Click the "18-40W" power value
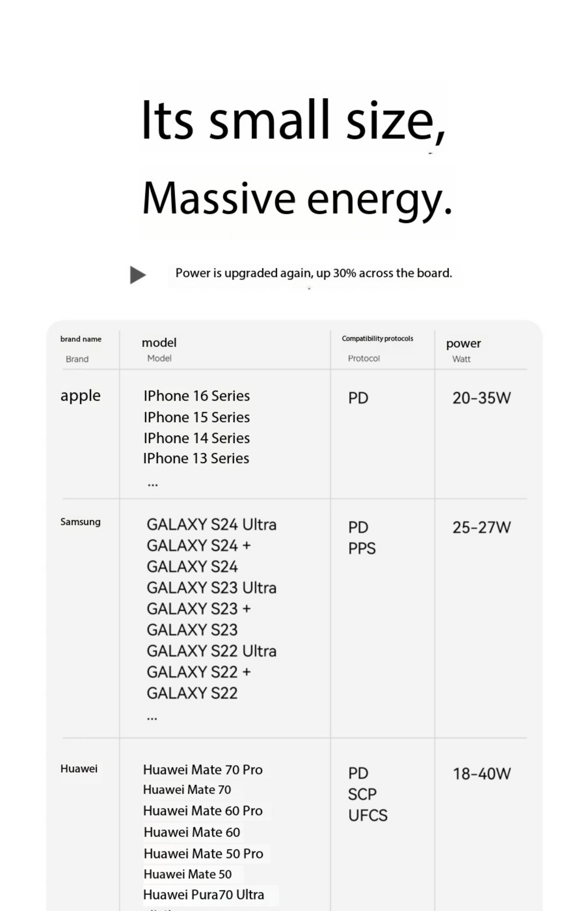Image resolution: width=588 pixels, height=911 pixels. (x=482, y=774)
